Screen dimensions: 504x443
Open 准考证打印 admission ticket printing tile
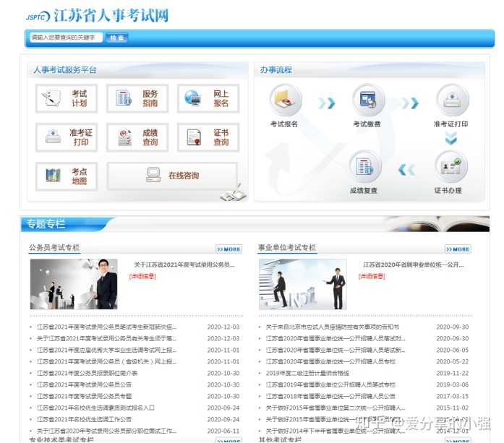click(67, 137)
